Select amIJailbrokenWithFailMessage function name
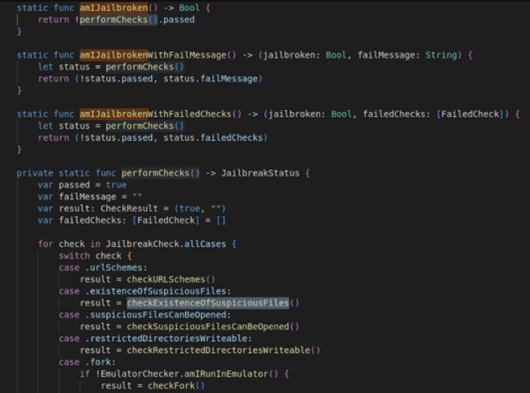 coord(153,55)
